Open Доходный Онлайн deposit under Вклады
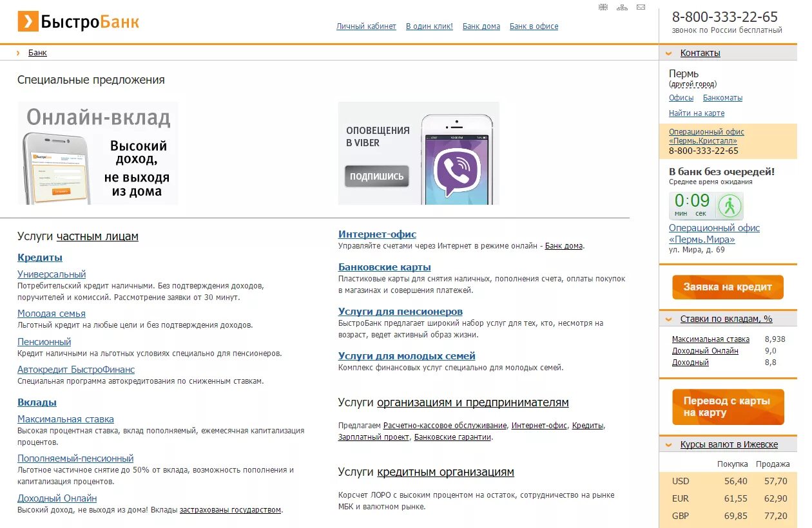 click(57, 498)
